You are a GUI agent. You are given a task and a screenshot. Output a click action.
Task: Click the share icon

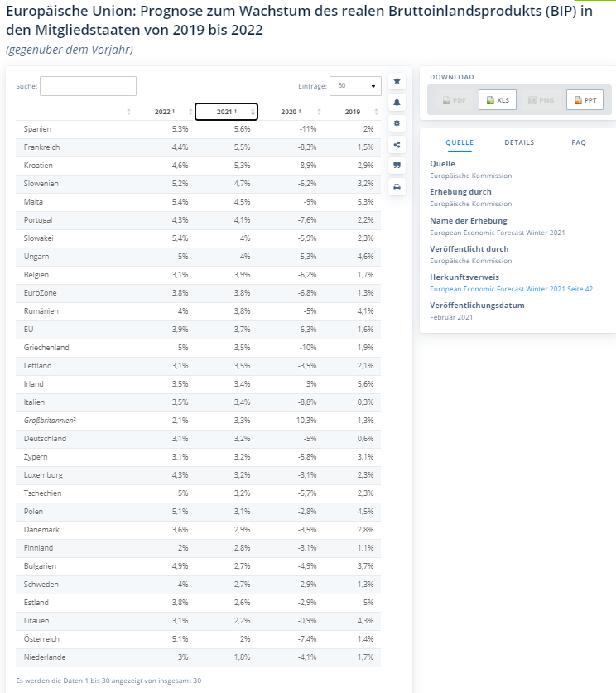(397, 145)
